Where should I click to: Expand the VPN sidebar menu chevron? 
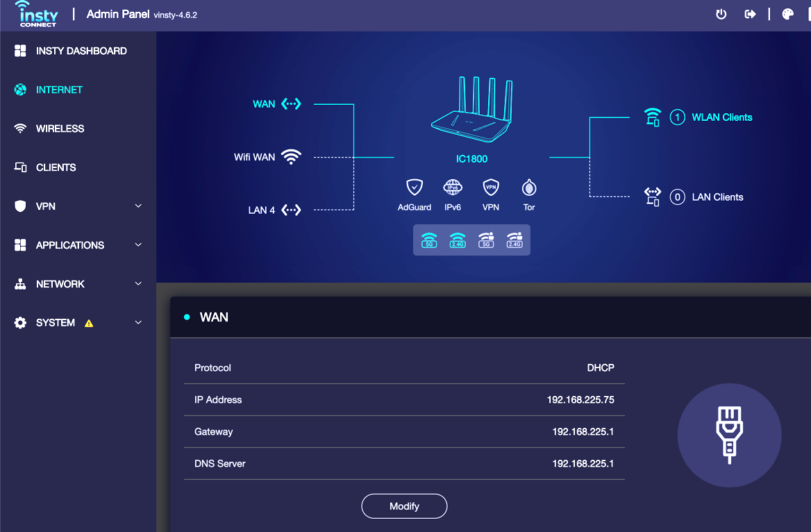(138, 206)
